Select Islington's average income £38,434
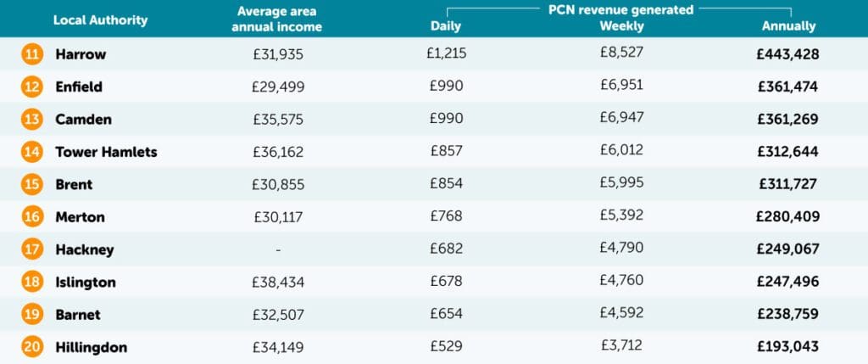This screenshot has height=364, width=868. (x=279, y=282)
